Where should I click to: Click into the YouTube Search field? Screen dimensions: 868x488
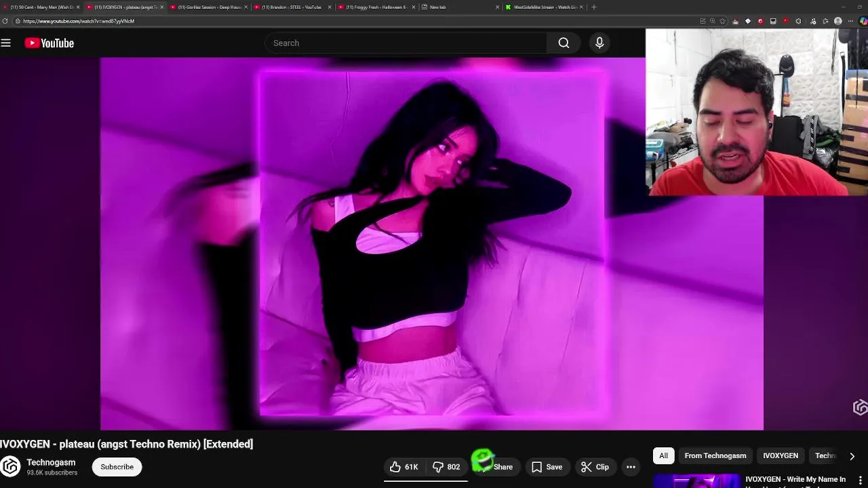coord(406,43)
